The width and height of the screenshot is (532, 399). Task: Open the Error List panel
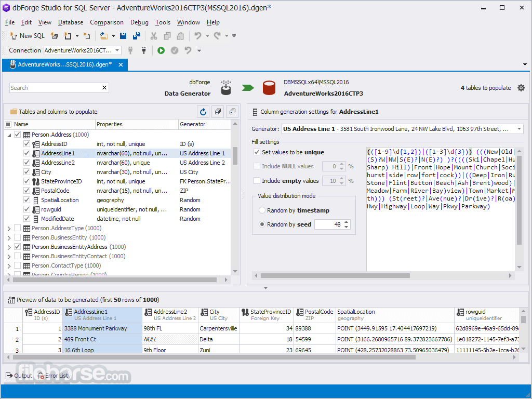tap(53, 376)
